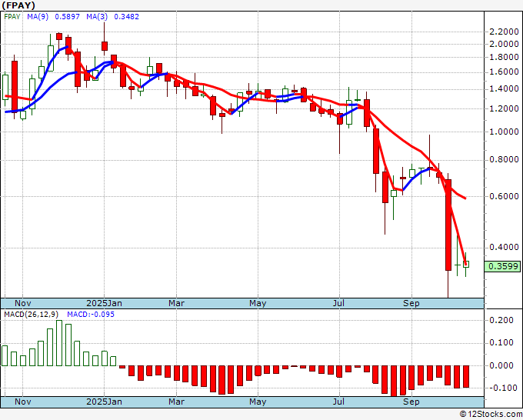The width and height of the screenshot is (523, 420).
Task: Click Jul on the MACD panel time axis
Action: click(339, 402)
